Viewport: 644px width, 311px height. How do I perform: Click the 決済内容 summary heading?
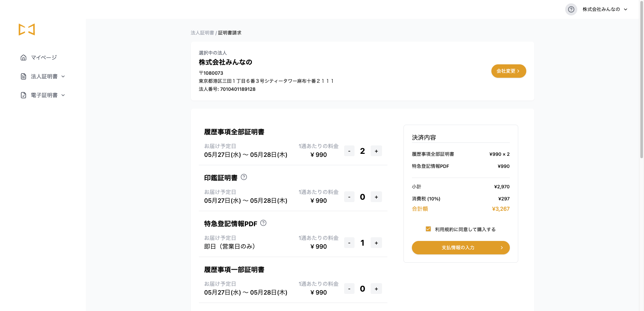[424, 137]
